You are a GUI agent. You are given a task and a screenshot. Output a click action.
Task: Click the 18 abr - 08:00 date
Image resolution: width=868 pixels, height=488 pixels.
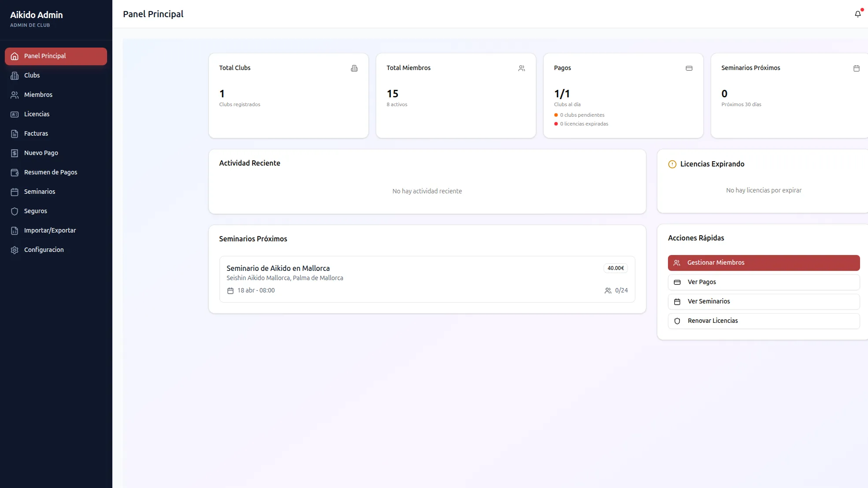251,291
